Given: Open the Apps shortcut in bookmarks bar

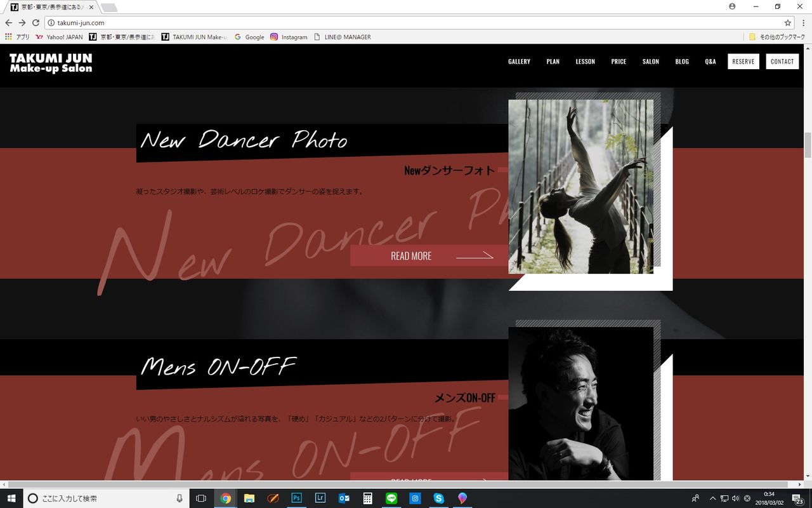Looking at the screenshot, I should [17, 37].
